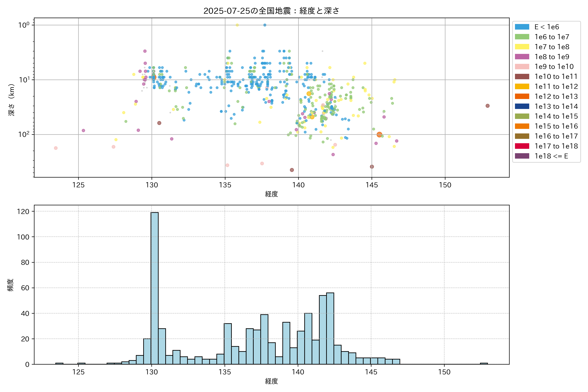The height and width of the screenshot is (392, 588).
Task: Click the '1e17 to 1e18' red legend swatch
Action: click(522, 146)
